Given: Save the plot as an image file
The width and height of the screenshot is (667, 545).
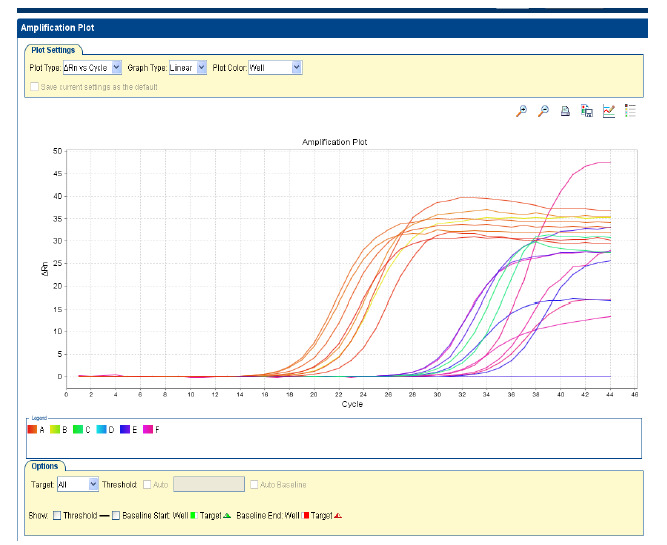Looking at the screenshot, I should coord(587,111).
